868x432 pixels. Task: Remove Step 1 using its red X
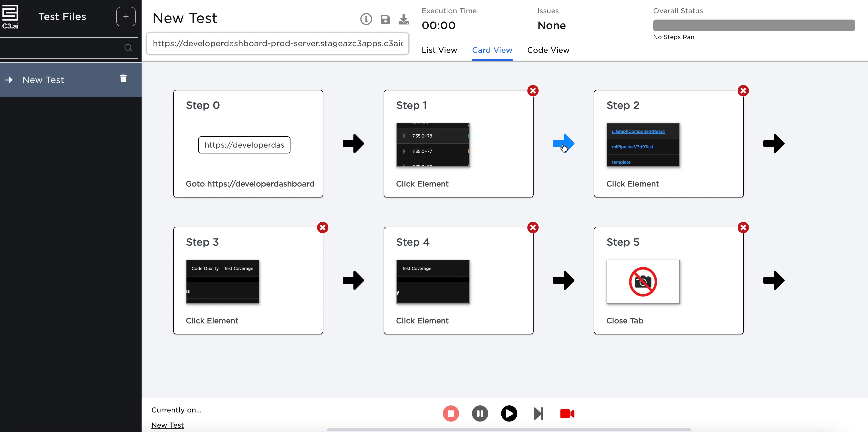pos(533,90)
